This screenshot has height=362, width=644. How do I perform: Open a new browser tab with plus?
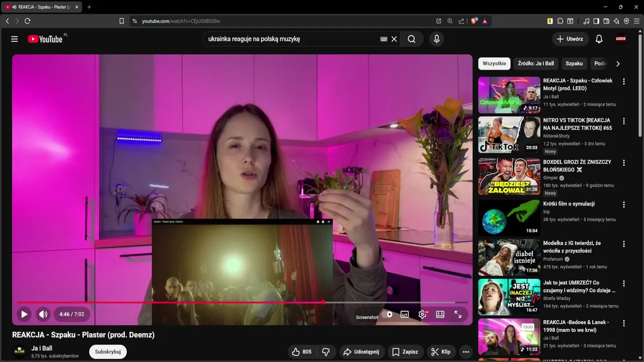[89, 7]
